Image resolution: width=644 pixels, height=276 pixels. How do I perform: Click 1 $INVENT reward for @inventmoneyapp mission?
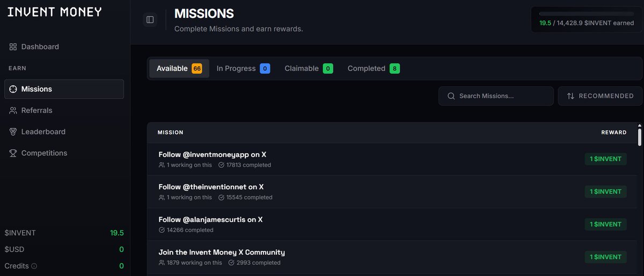click(x=605, y=159)
